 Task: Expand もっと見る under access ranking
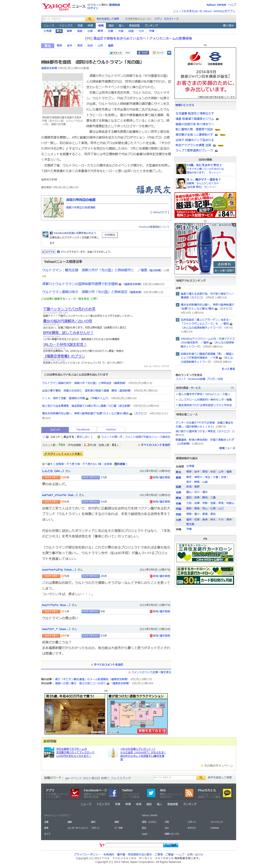229,369
